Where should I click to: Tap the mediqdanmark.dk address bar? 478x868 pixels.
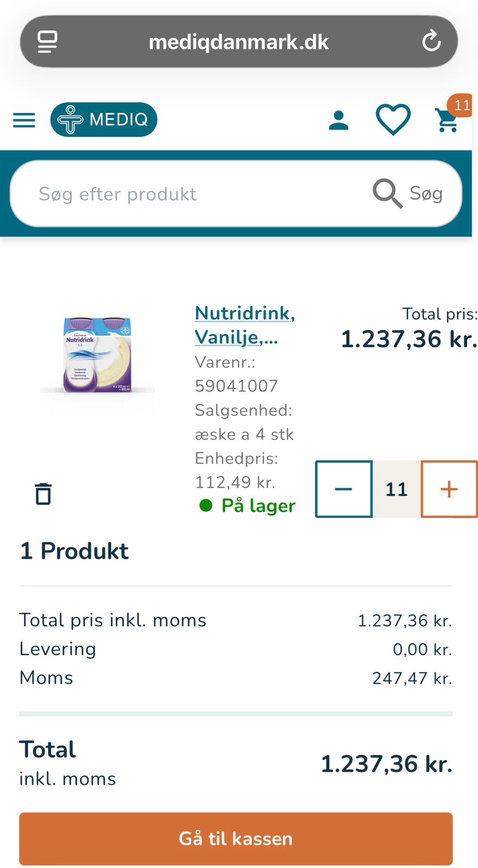pos(238,42)
